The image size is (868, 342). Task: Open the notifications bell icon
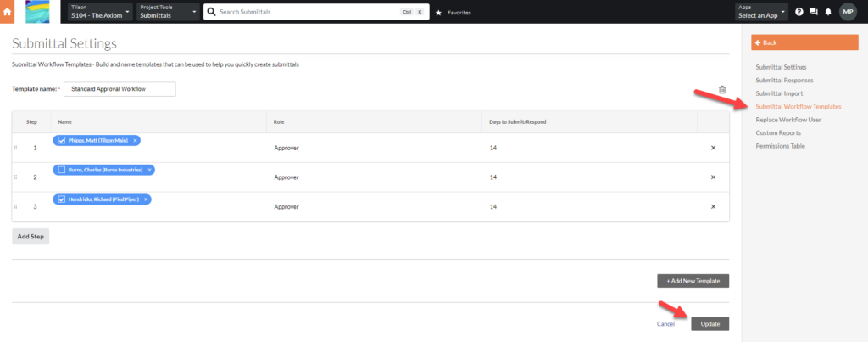827,12
